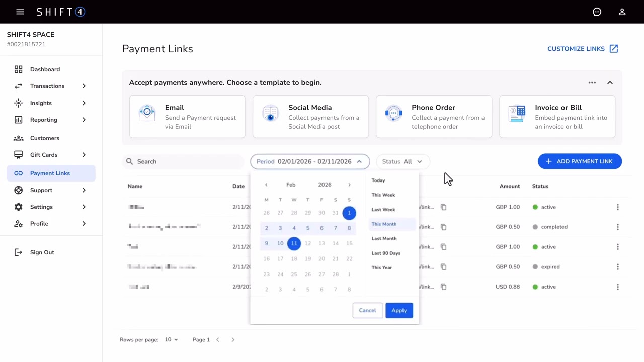The height and width of the screenshot is (362, 644).
Task: Pick February 11 in the calendar
Action: (x=294, y=243)
